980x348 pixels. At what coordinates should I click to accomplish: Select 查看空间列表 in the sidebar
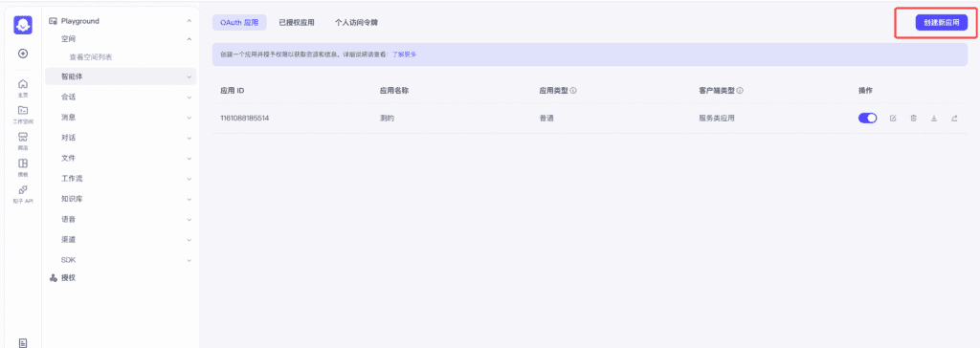click(x=91, y=56)
